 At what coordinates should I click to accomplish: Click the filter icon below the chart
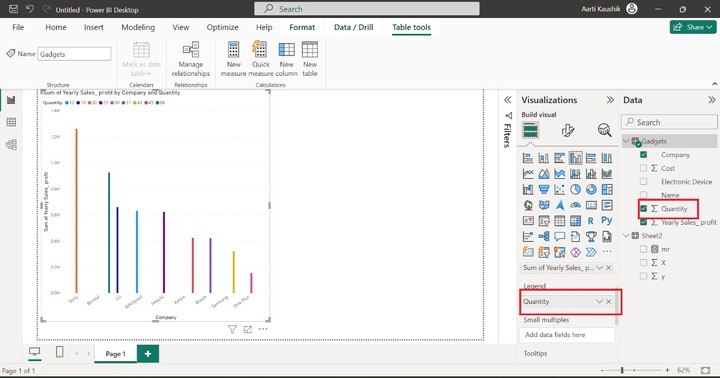click(x=232, y=329)
